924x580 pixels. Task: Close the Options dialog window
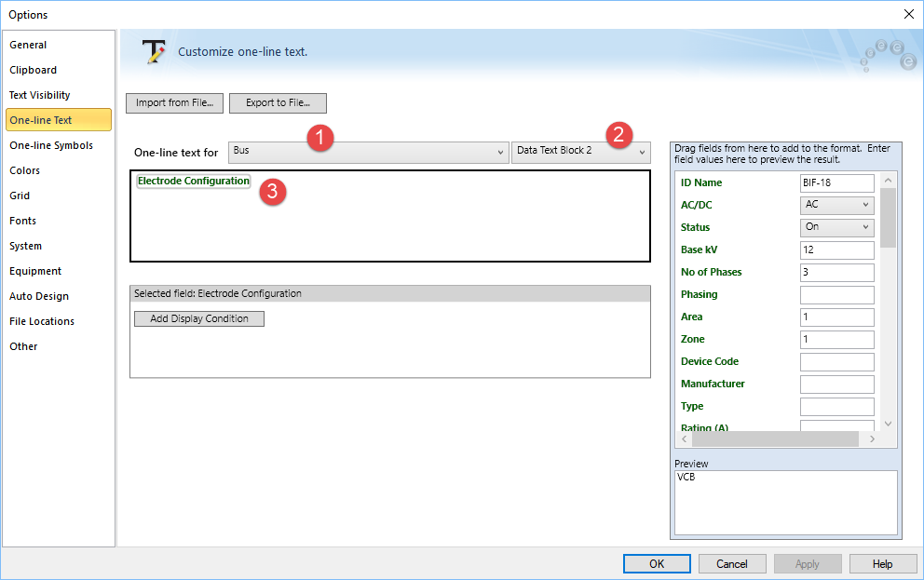tap(908, 14)
